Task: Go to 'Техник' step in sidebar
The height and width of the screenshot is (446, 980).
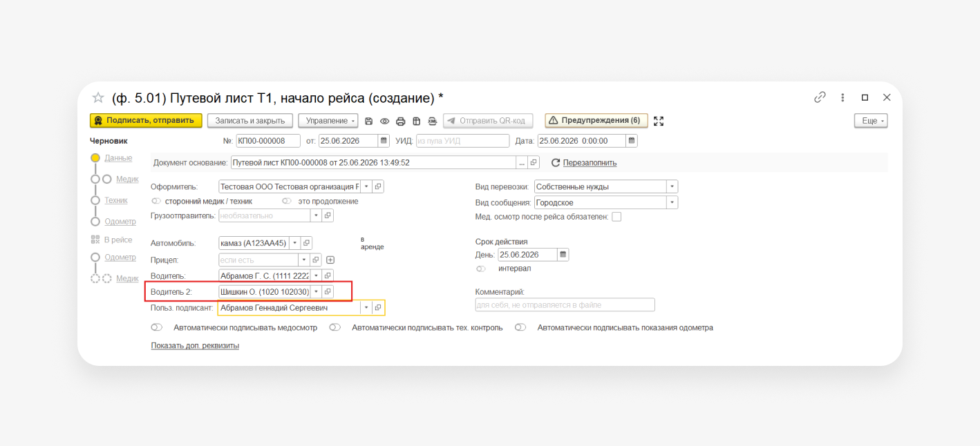Action: tap(116, 200)
